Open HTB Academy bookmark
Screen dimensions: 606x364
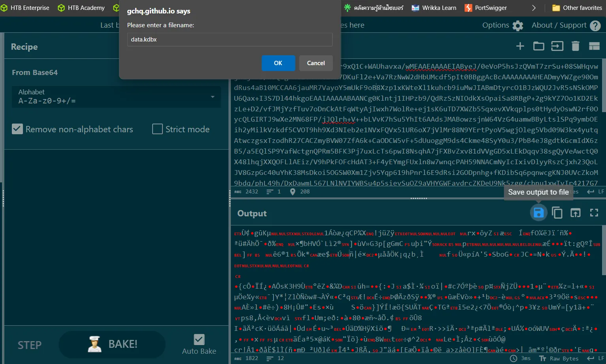[81, 8]
